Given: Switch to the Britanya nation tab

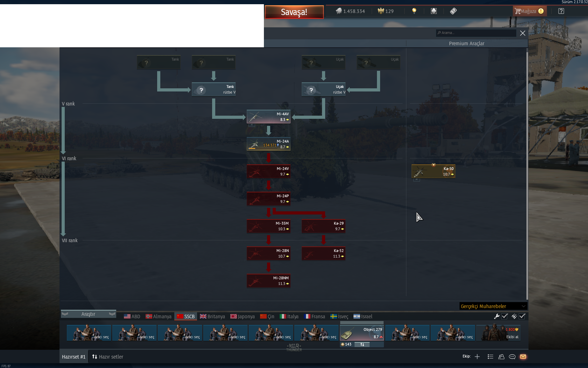Looking at the screenshot, I should [x=212, y=316].
